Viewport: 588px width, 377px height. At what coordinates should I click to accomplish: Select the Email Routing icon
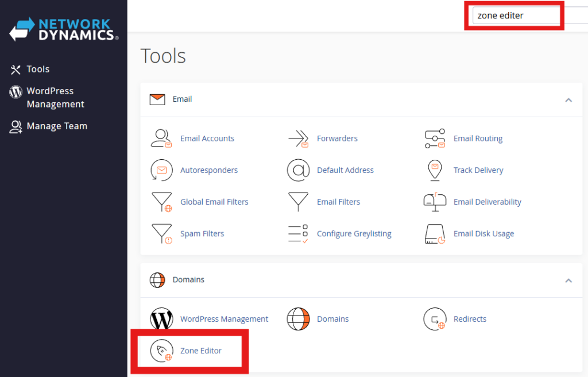435,139
